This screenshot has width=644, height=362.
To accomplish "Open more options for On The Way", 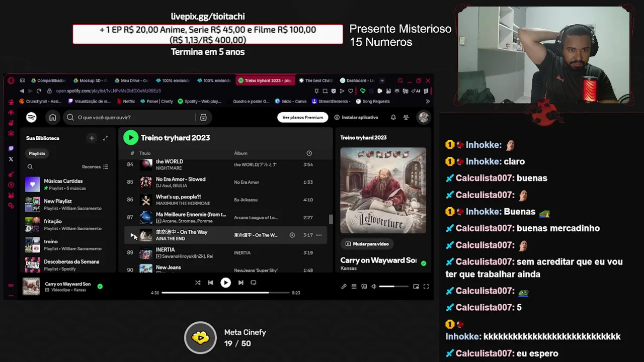I will click(319, 235).
